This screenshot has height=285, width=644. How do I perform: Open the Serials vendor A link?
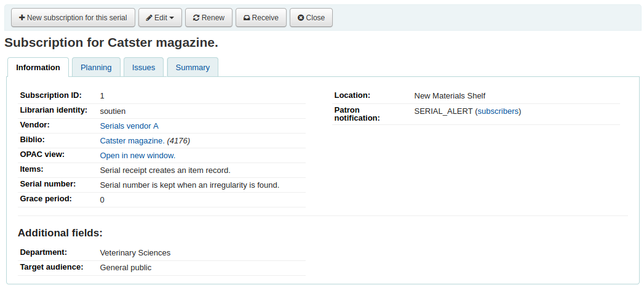coord(129,126)
